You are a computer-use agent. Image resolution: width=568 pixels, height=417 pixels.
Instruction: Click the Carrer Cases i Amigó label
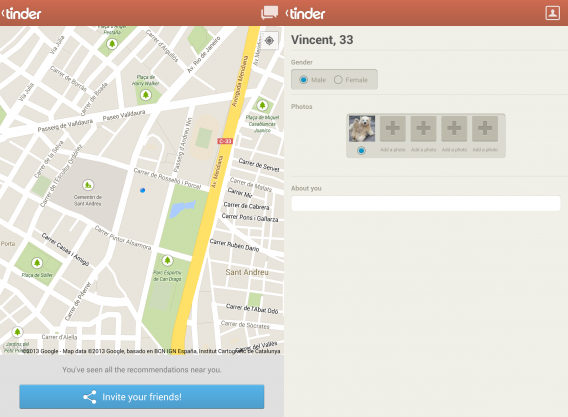point(65,249)
